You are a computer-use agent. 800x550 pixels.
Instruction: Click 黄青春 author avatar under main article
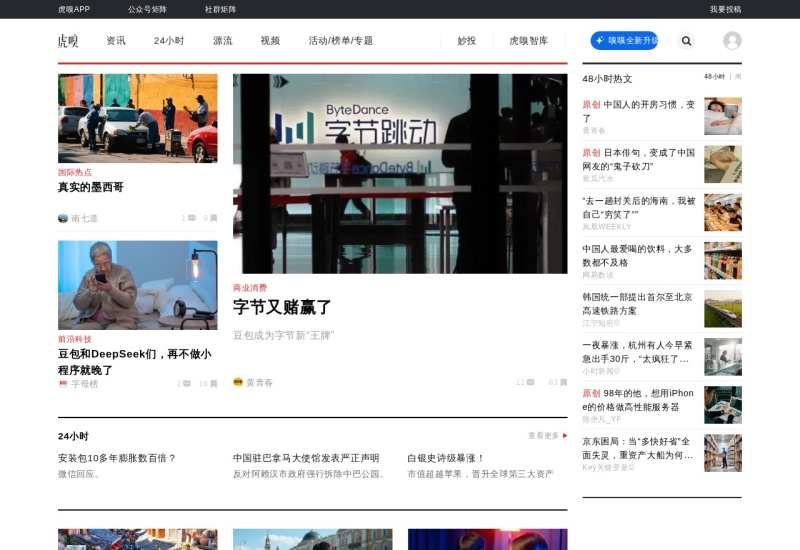pyautogui.click(x=238, y=382)
